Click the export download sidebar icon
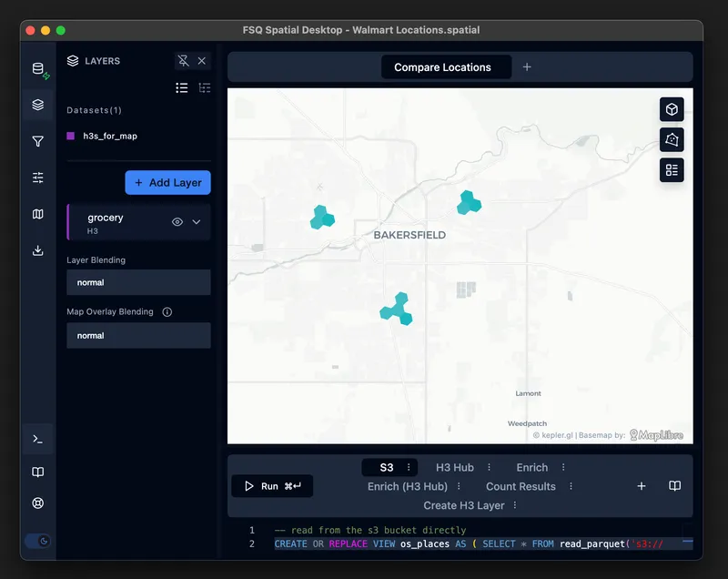Viewport: 728px width, 579px height. click(x=38, y=250)
